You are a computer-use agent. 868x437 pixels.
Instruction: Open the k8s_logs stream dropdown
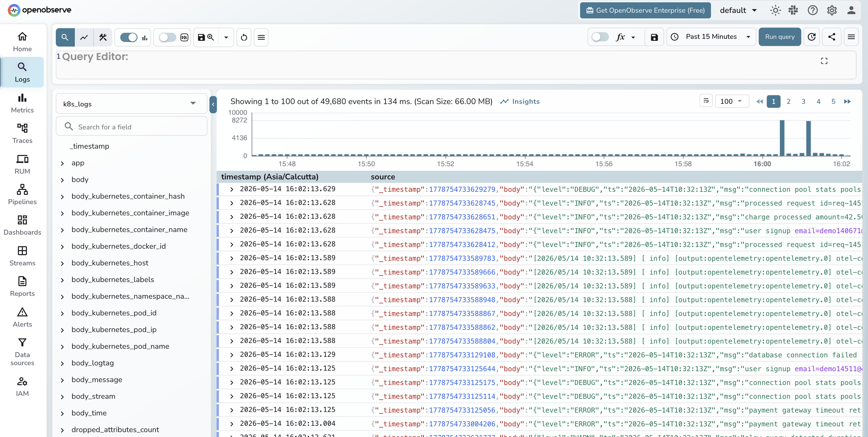click(131, 104)
